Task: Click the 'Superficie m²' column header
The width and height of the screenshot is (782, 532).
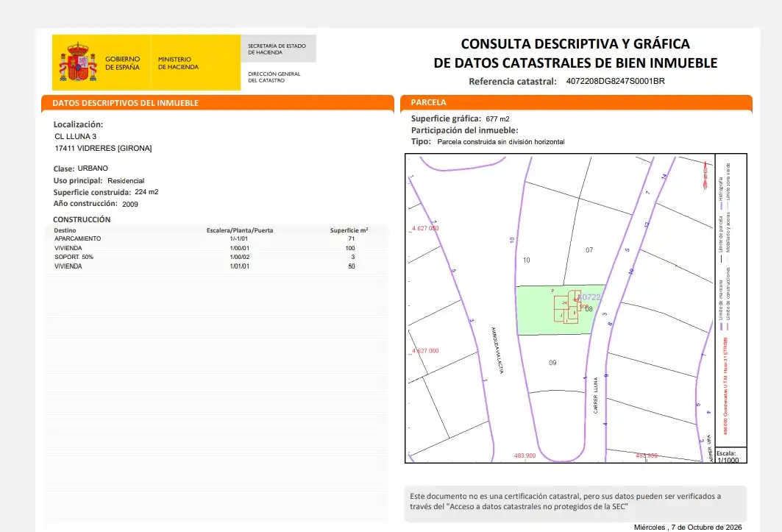Action: point(349,230)
